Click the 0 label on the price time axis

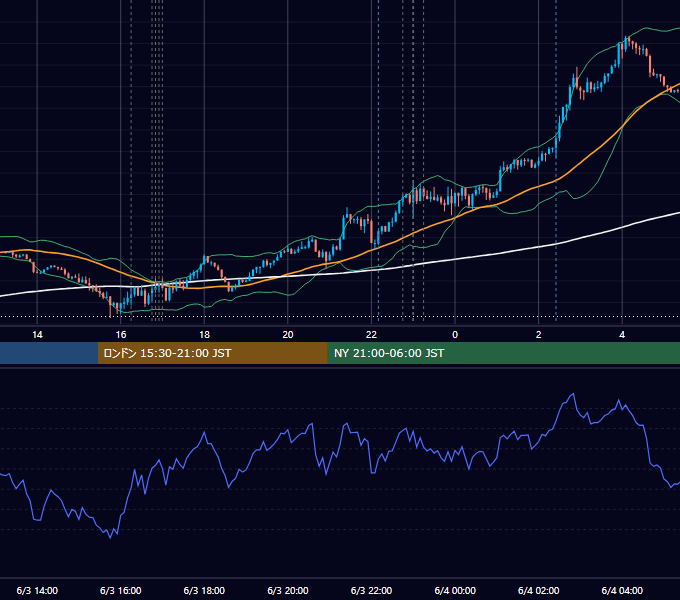[x=455, y=335]
